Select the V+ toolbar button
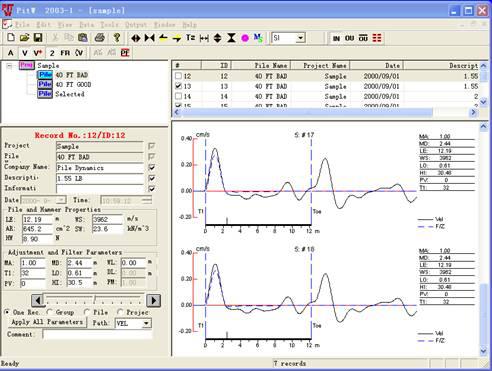This screenshot has height=371, width=492. pyautogui.click(x=38, y=53)
